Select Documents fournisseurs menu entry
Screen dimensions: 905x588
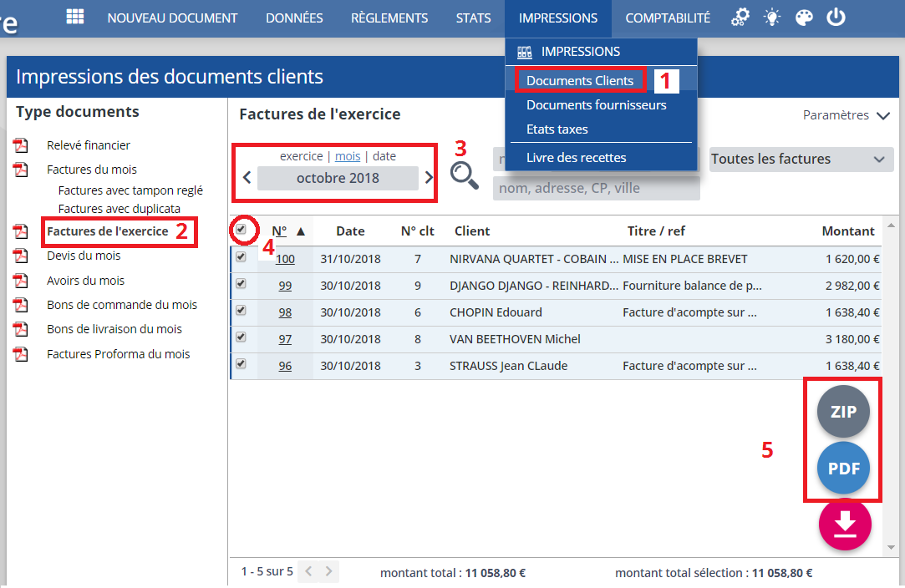tap(596, 105)
